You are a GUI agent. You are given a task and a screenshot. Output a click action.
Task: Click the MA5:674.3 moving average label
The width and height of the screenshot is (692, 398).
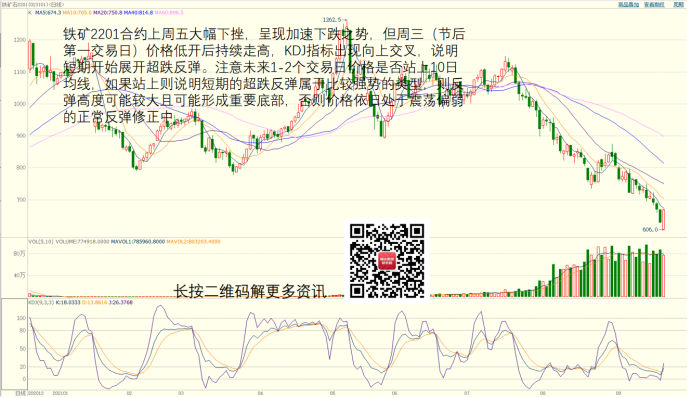click(48, 13)
